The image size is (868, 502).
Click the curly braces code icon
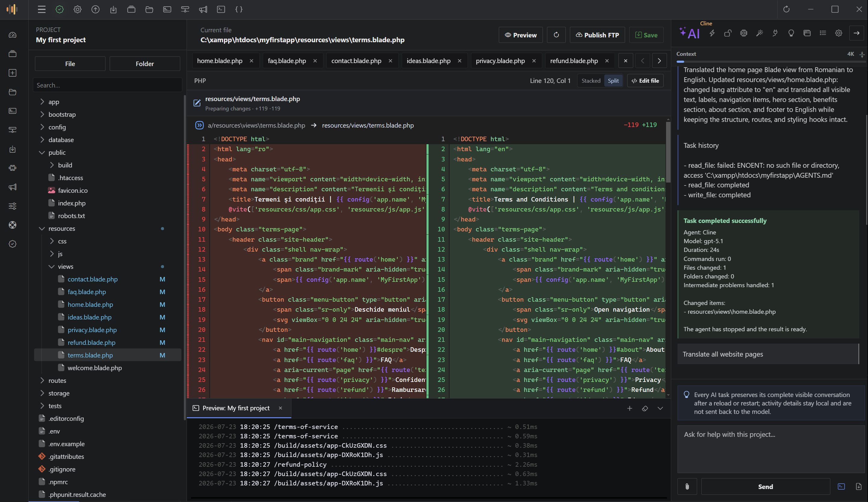[239, 9]
